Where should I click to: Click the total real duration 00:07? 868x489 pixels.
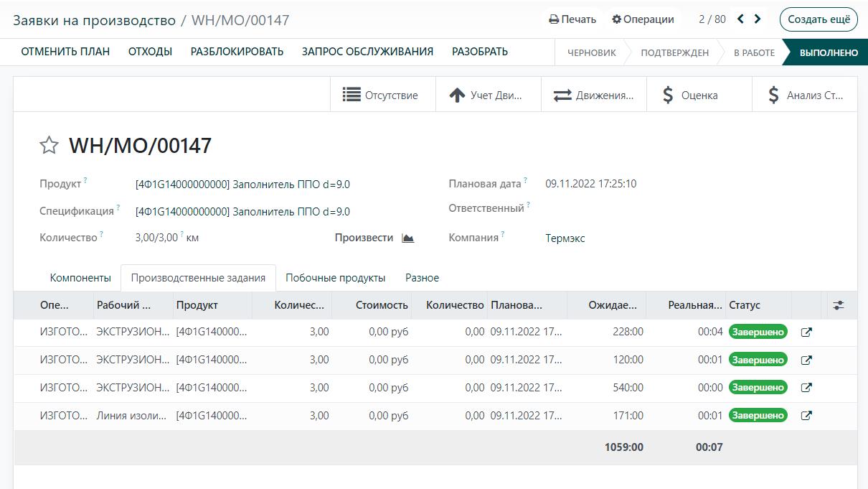709,447
